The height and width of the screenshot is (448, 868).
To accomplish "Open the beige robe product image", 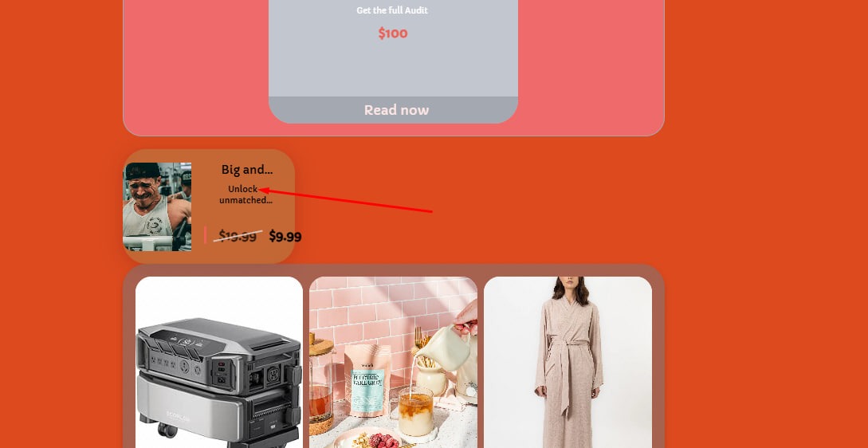I will [x=568, y=362].
